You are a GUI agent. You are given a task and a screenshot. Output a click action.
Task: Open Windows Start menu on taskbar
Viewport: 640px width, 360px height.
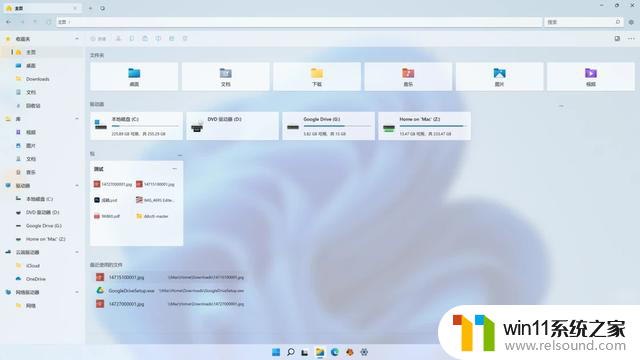pyautogui.click(x=276, y=352)
